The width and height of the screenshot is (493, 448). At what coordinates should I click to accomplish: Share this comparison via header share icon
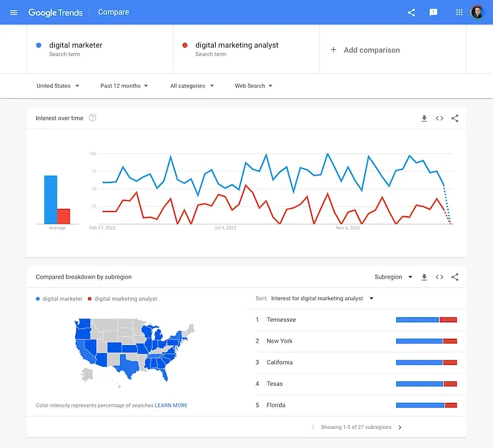[x=411, y=12]
